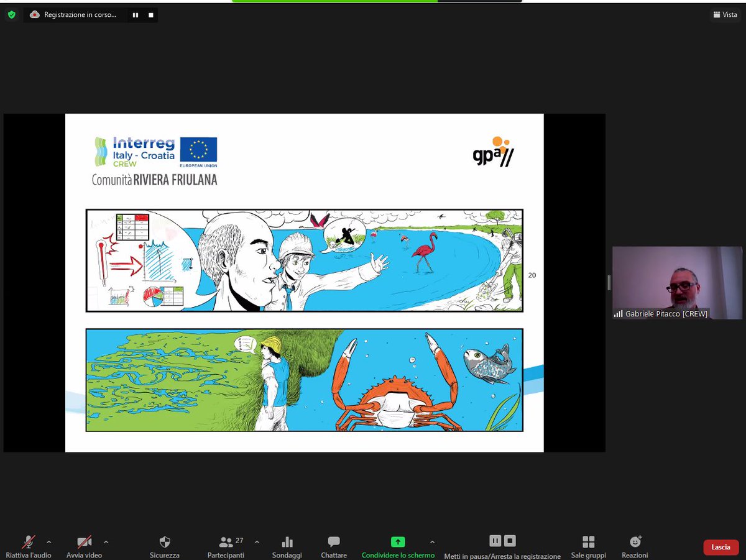
Task: Open the Vista view menu
Action: coord(725,14)
